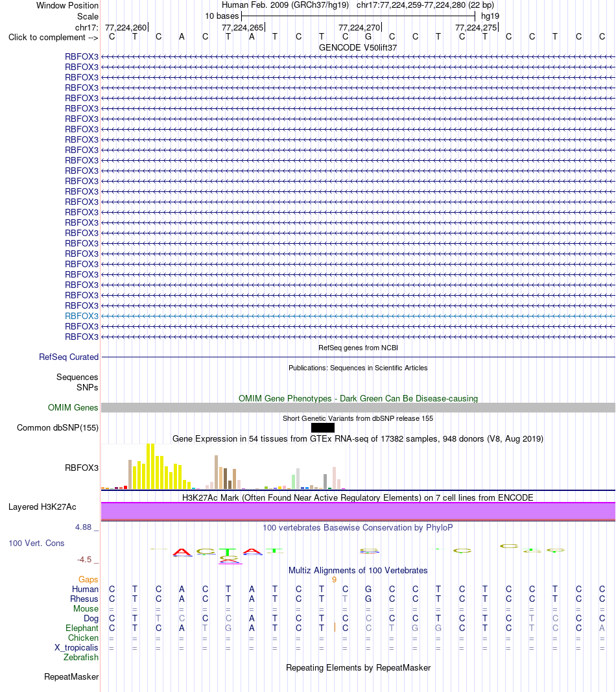The width and height of the screenshot is (616, 692).
Task: Click the 'Rhesus' alignment row label
Action: (x=84, y=599)
